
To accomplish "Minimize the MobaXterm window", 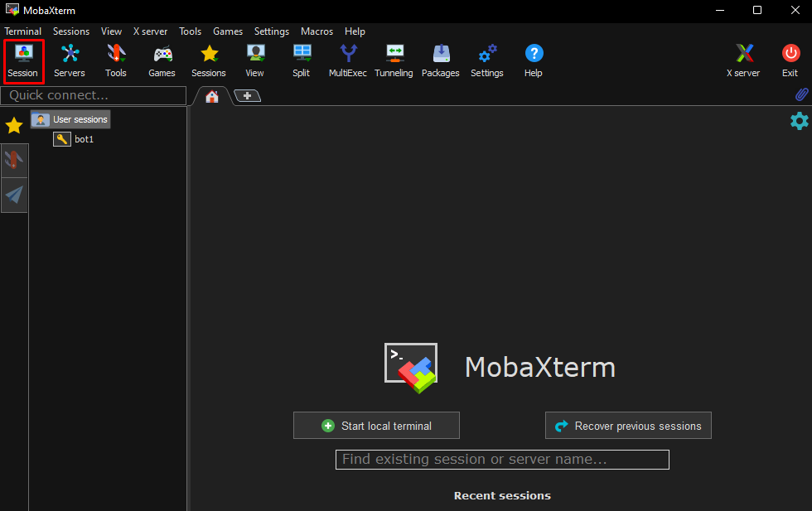I will click(720, 11).
